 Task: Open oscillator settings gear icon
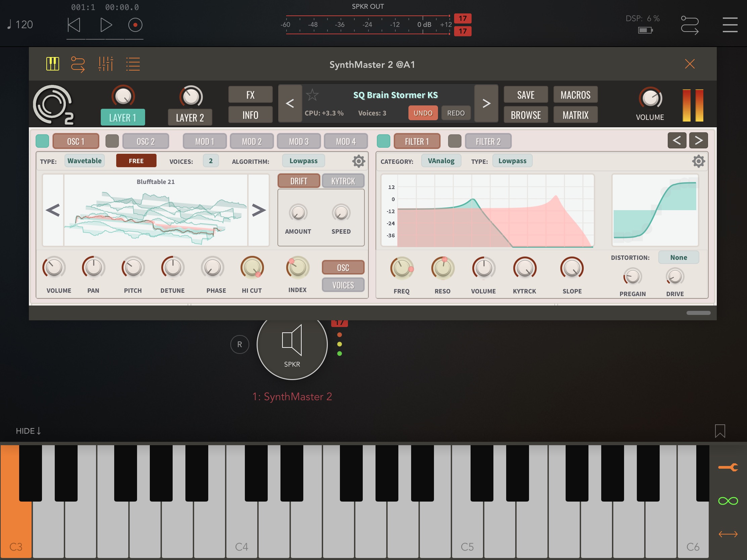[x=359, y=161]
